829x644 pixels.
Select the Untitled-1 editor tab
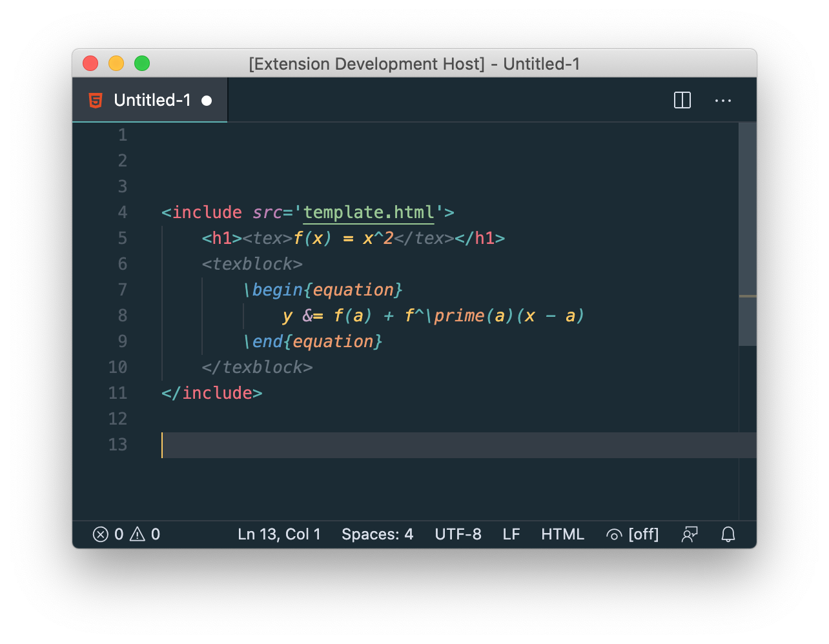[x=152, y=100]
